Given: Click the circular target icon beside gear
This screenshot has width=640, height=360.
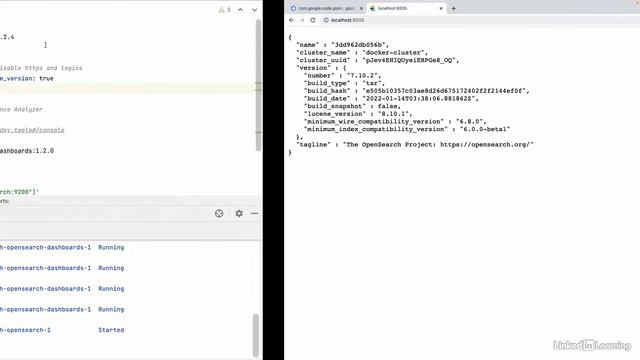Looking at the screenshot, I should pos(219,213).
